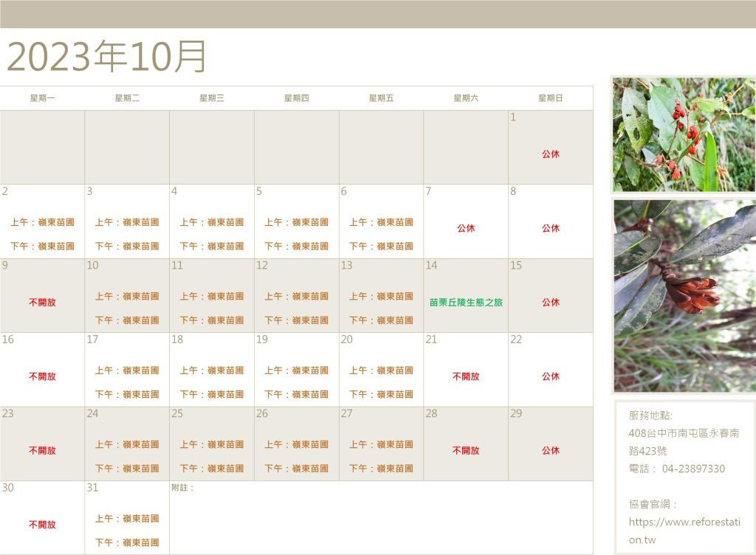Select the 星期三 weekday header
Screen dimensions: 756x555
coord(212,98)
